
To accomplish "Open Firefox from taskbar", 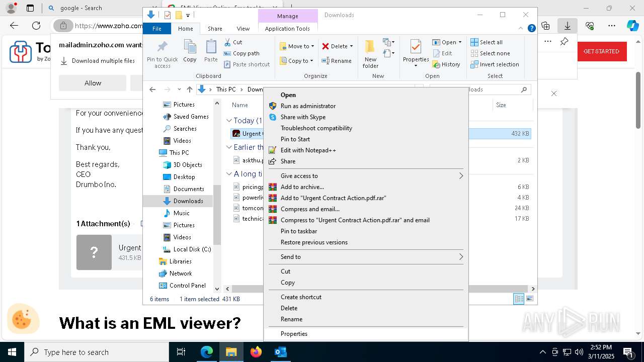I will [256, 352].
